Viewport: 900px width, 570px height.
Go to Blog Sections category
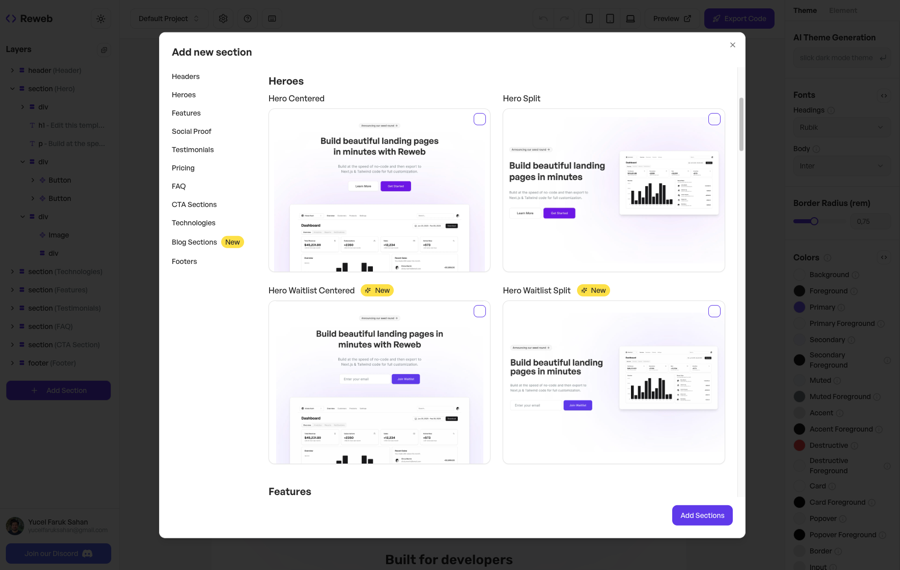click(x=194, y=242)
